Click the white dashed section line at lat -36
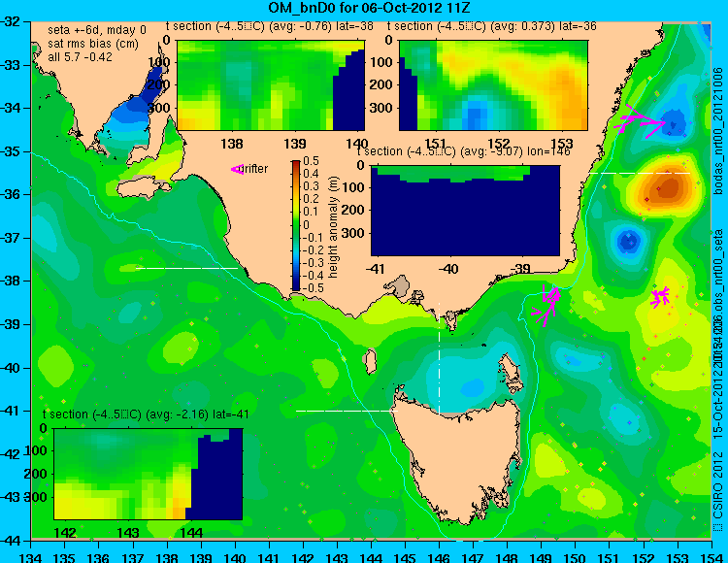The image size is (728, 563). click(x=641, y=173)
